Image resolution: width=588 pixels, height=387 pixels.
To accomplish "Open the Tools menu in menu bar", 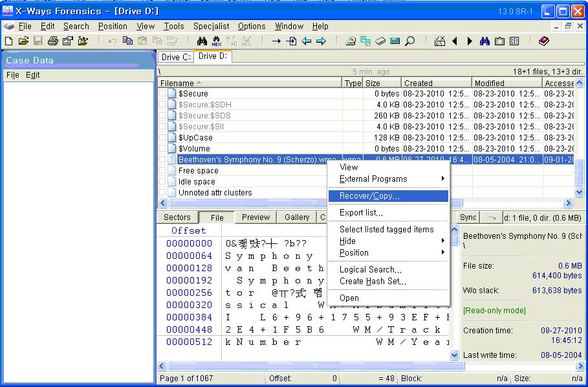I will (173, 27).
